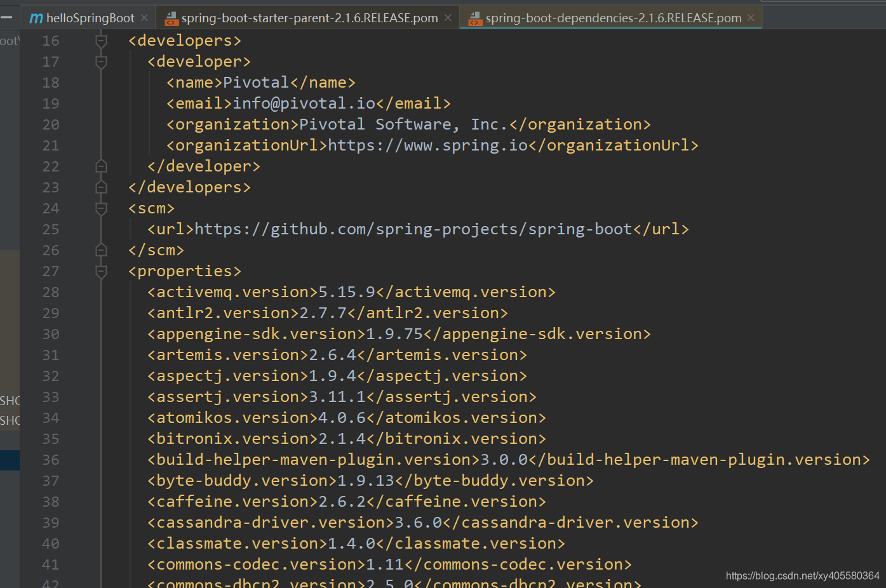
Task: Click line number 36 in gutter
Action: (51, 460)
